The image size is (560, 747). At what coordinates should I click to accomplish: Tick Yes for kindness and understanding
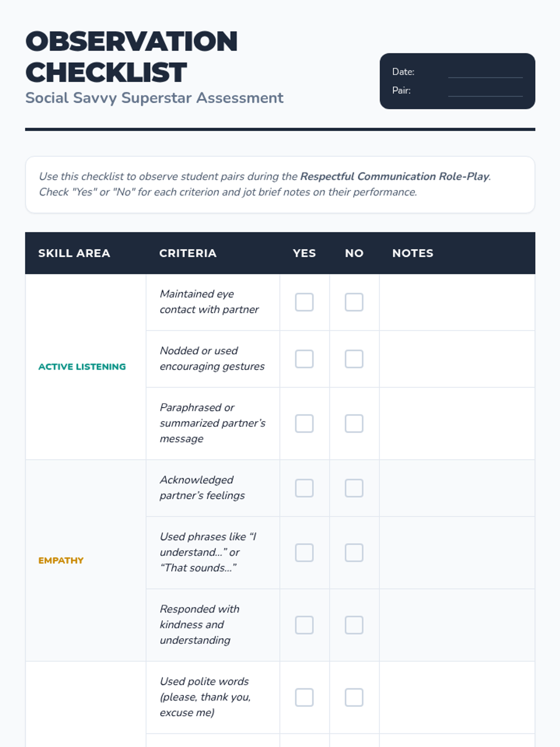[x=304, y=625]
